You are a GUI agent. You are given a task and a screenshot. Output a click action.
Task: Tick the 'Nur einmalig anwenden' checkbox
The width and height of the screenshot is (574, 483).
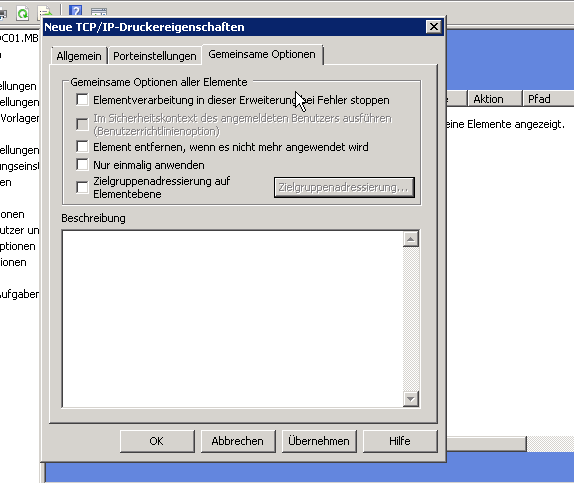point(82,164)
